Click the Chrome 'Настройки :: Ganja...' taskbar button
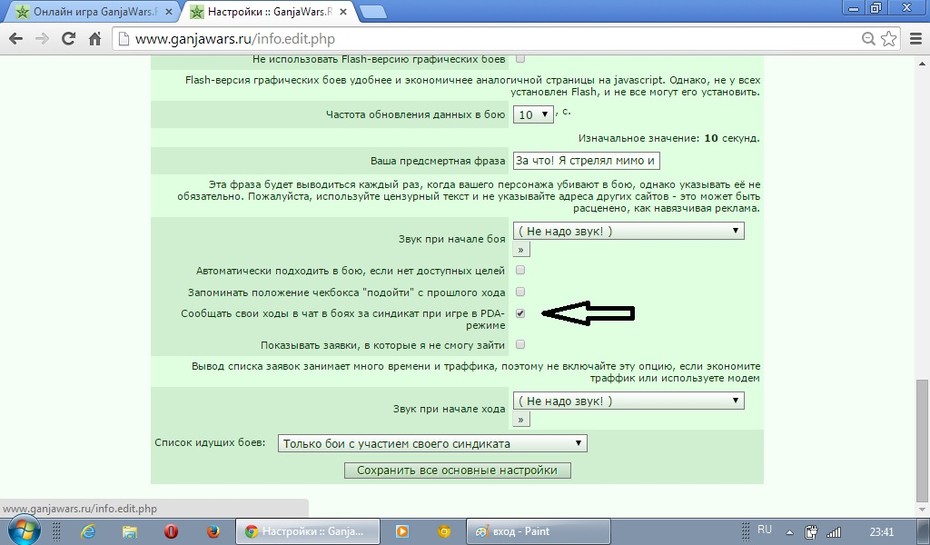930x545 pixels. 307,531
